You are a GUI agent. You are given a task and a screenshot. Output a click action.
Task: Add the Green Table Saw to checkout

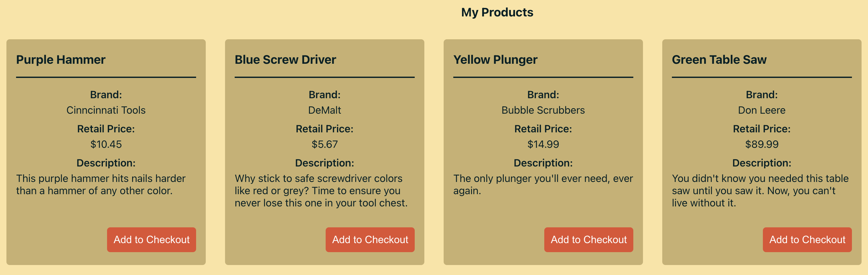pyautogui.click(x=807, y=240)
